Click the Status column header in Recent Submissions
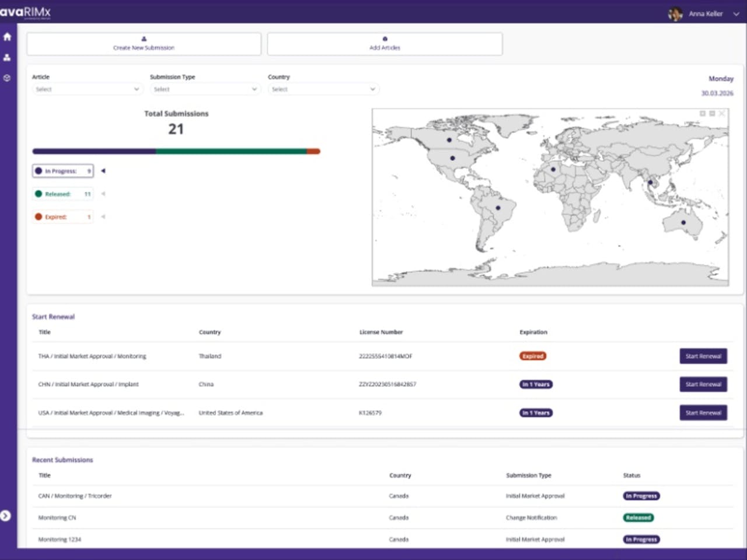The image size is (747, 560). coord(631,475)
